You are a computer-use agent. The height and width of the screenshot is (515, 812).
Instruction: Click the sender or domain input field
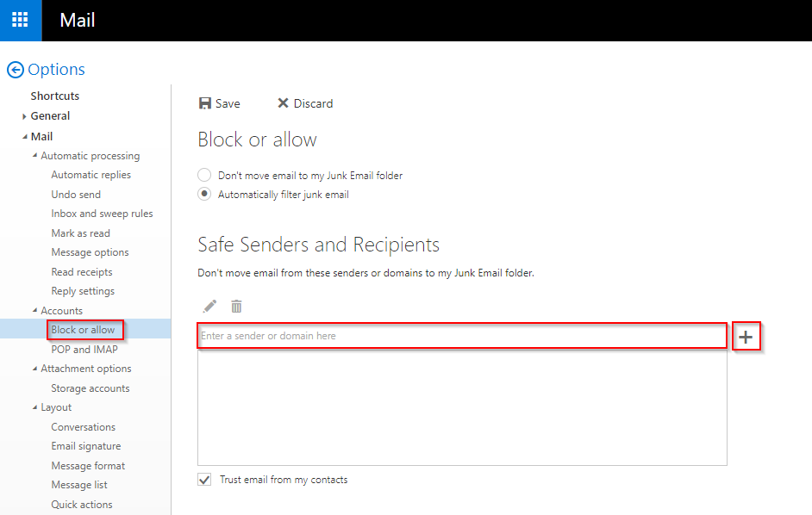pyautogui.click(x=462, y=336)
